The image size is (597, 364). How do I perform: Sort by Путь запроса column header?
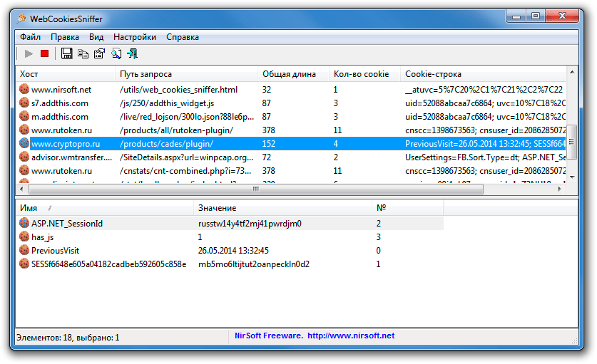click(x=186, y=74)
